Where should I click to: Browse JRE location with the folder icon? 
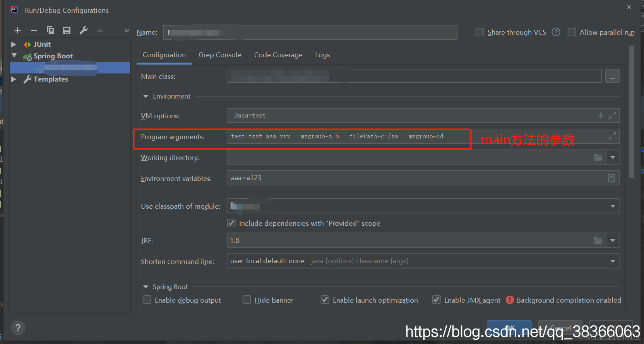598,240
